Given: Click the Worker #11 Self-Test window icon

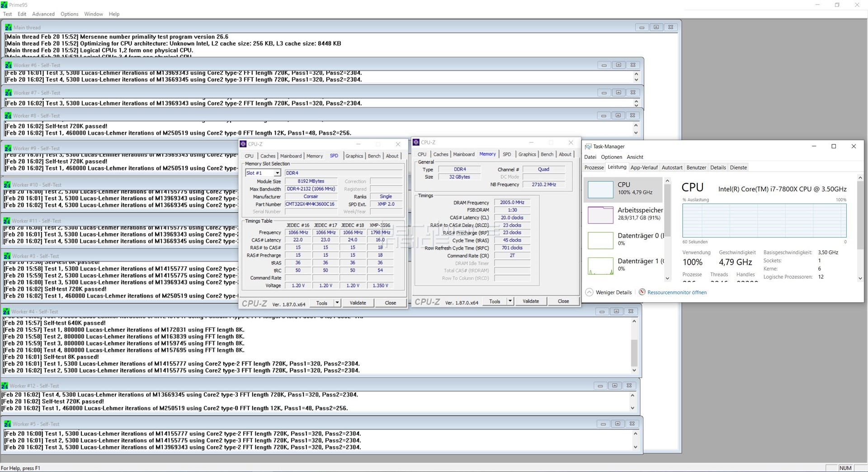Looking at the screenshot, I should (7, 221).
